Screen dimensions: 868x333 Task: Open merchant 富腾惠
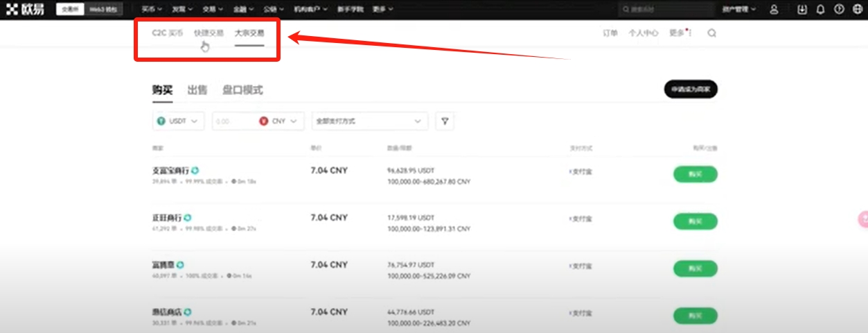click(x=163, y=264)
